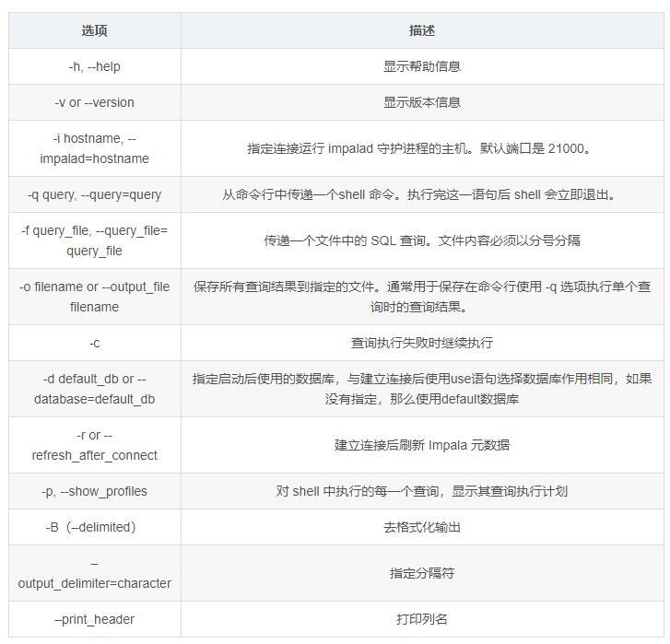This screenshot has height=644, width=670.
Task: Select '--output_delimiter=character' option cell
Action: point(94,573)
